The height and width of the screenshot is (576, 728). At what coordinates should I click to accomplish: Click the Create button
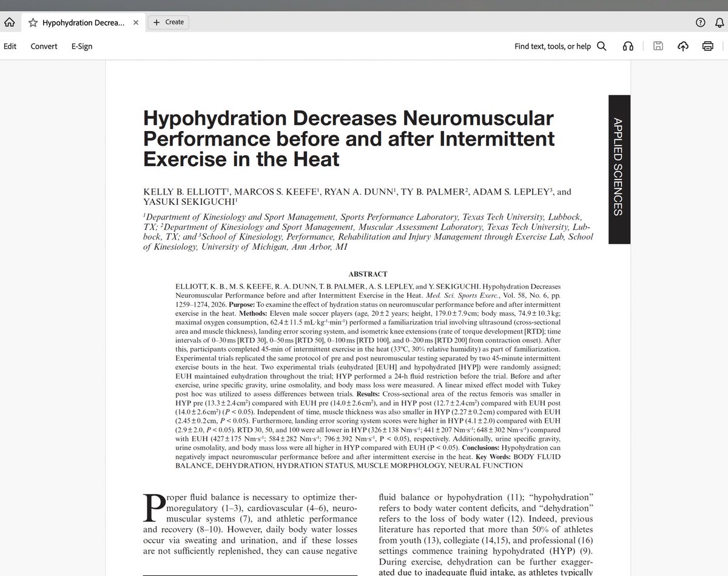click(169, 22)
